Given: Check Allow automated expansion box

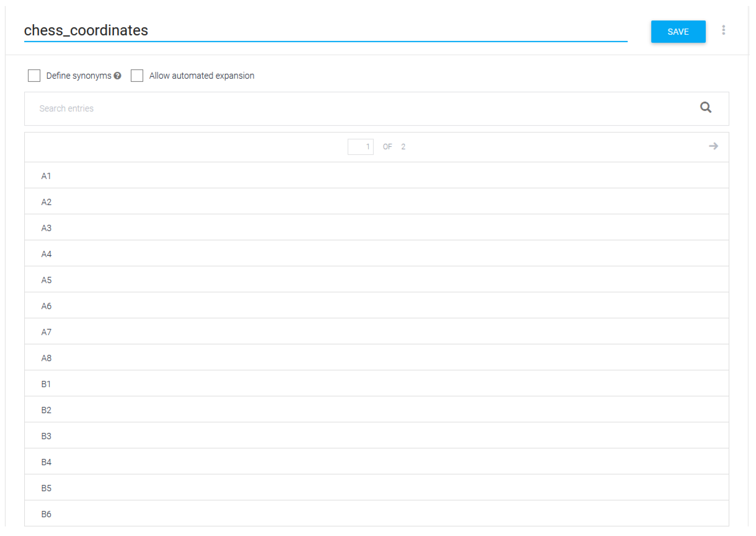Looking at the screenshot, I should click(137, 76).
